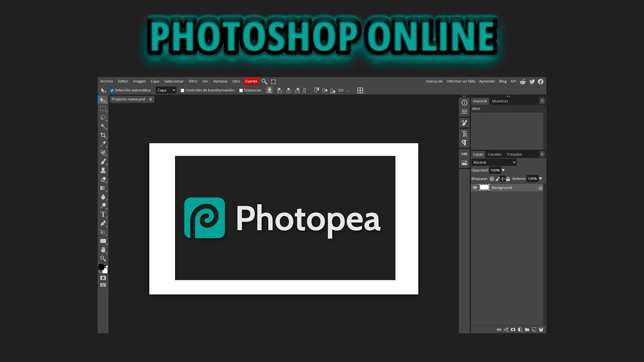This screenshot has width=644, height=362.
Task: Open the Capa dropdown in options bar
Action: tap(166, 90)
